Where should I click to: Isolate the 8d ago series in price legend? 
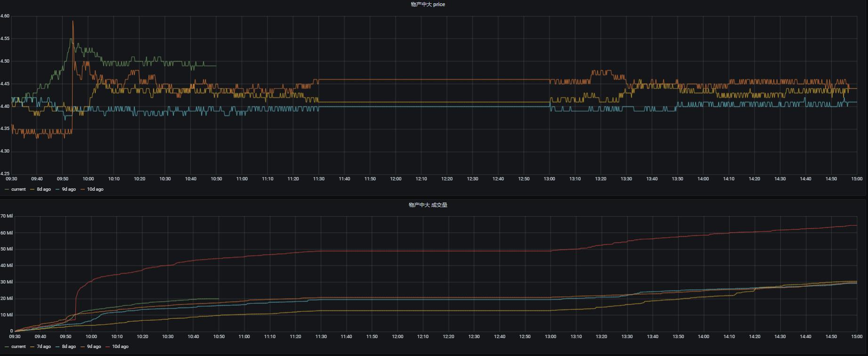click(x=44, y=189)
